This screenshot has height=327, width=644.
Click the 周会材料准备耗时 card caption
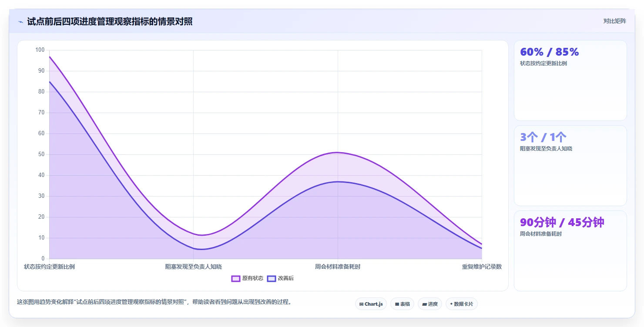tap(541, 234)
